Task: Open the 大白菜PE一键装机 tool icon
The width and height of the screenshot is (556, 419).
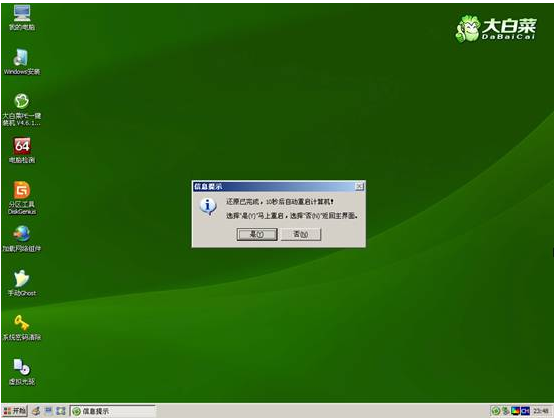Action: [22, 109]
